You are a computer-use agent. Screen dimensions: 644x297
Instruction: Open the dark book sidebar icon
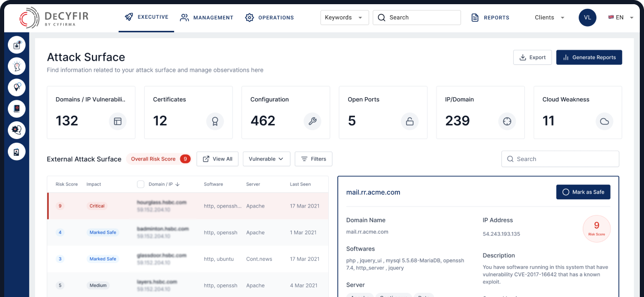coord(17,109)
